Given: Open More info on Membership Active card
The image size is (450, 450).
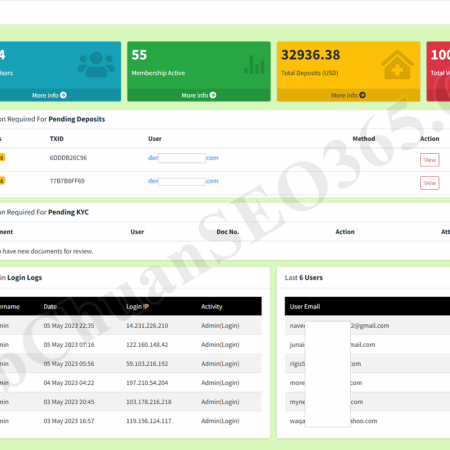Looking at the screenshot, I should [x=199, y=95].
